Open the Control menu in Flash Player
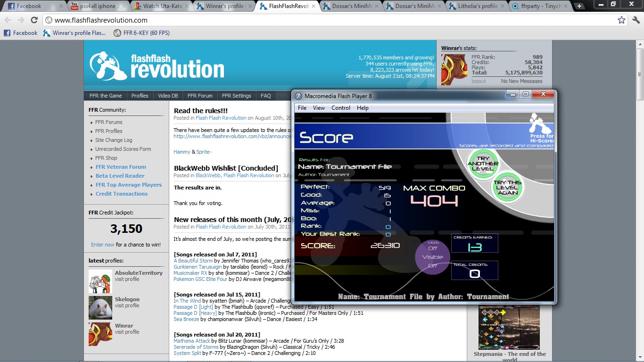This screenshot has height=362, width=644. pyautogui.click(x=341, y=108)
